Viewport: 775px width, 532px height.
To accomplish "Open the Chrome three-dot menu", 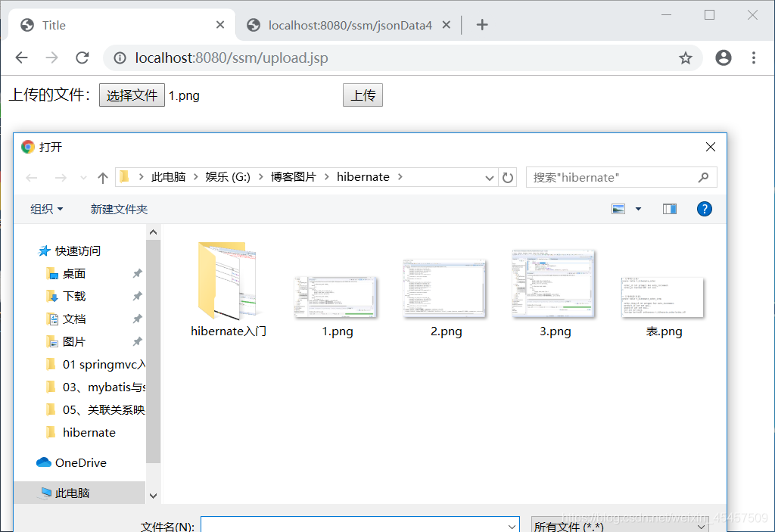I will click(754, 58).
